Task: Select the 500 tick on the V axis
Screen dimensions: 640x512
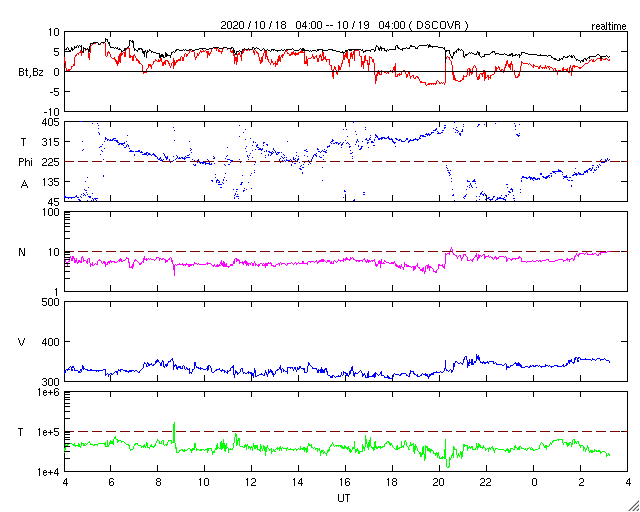Action: 51,303
